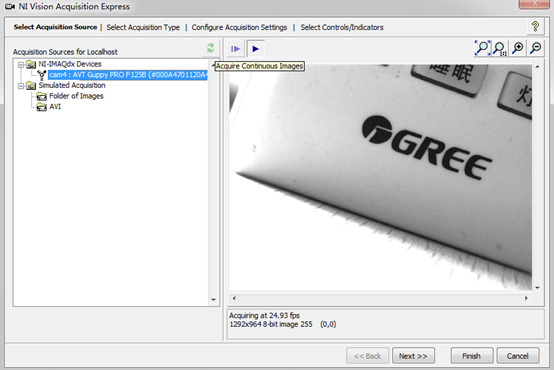The image size is (554, 370).
Task: Click the image horizontal scrollbar right arrow
Action: pyautogui.click(x=526, y=298)
